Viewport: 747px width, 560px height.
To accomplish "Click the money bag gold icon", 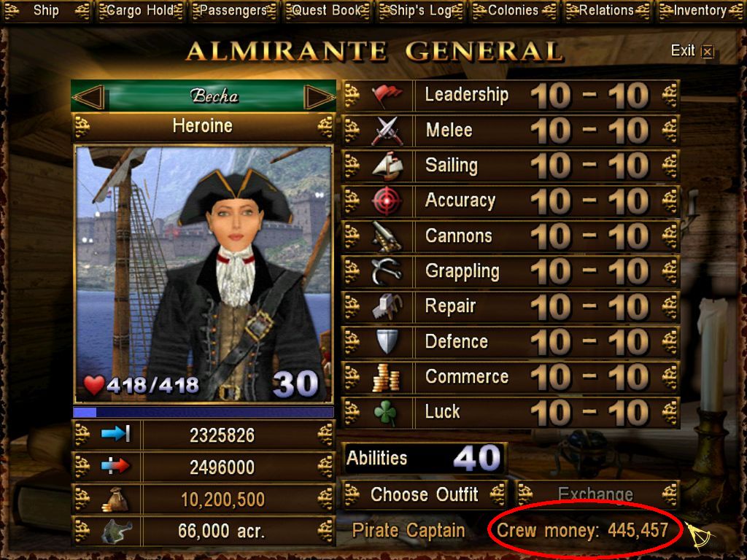I will (115, 500).
